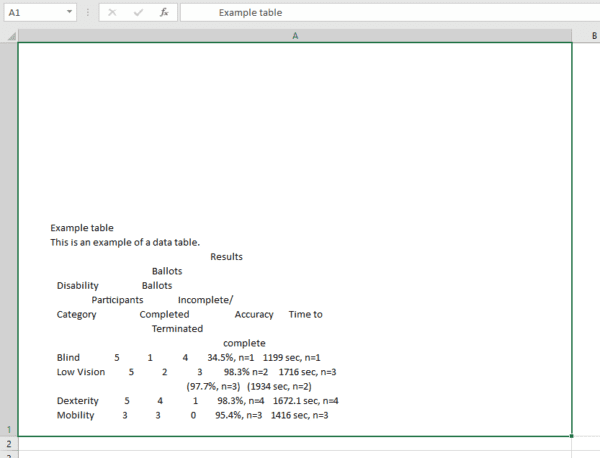Select row 2 via its header
The height and width of the screenshot is (458, 600).
point(8,442)
